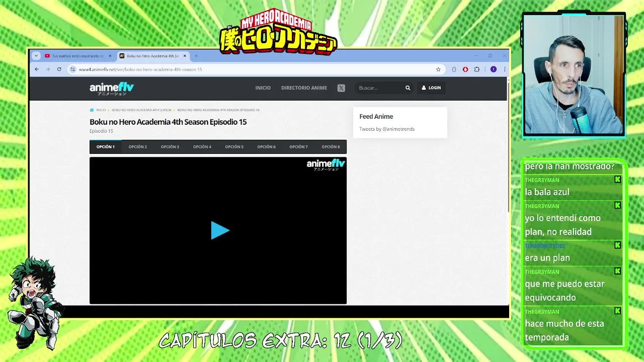Bookmark this page with the star icon
This screenshot has width=644, height=362.
(x=438, y=69)
